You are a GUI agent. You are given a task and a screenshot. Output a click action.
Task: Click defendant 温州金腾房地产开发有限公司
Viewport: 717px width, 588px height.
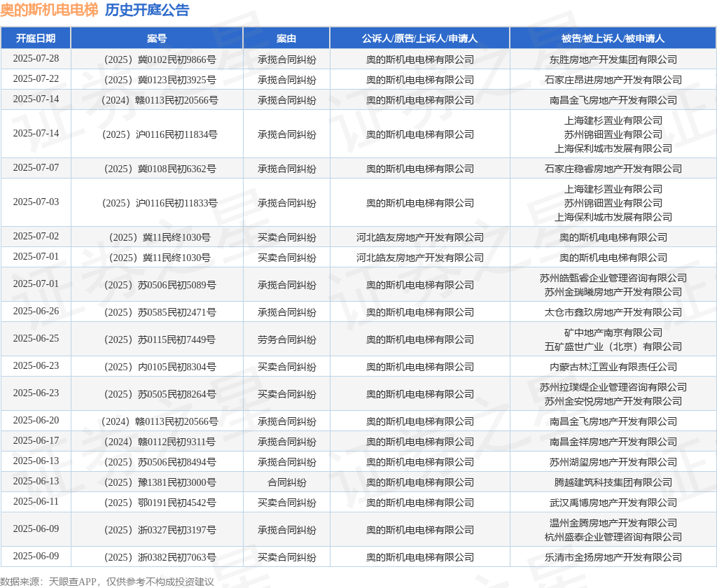[613, 523]
